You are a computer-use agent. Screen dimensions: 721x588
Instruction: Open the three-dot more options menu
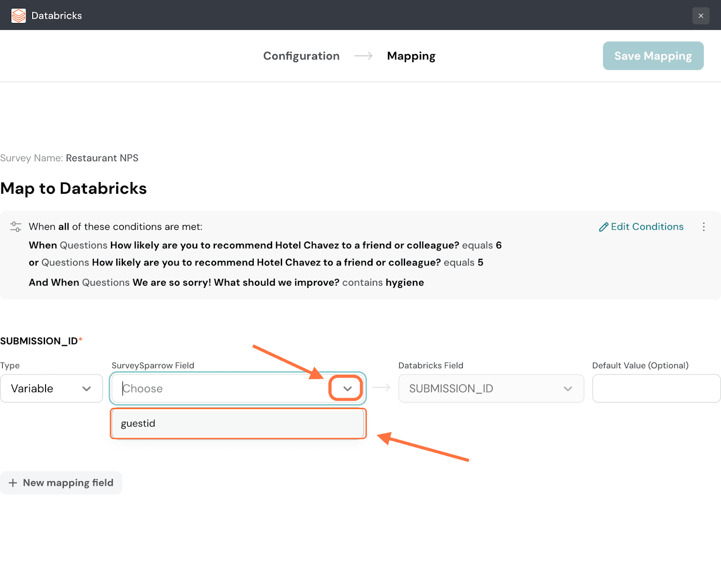pos(703,227)
